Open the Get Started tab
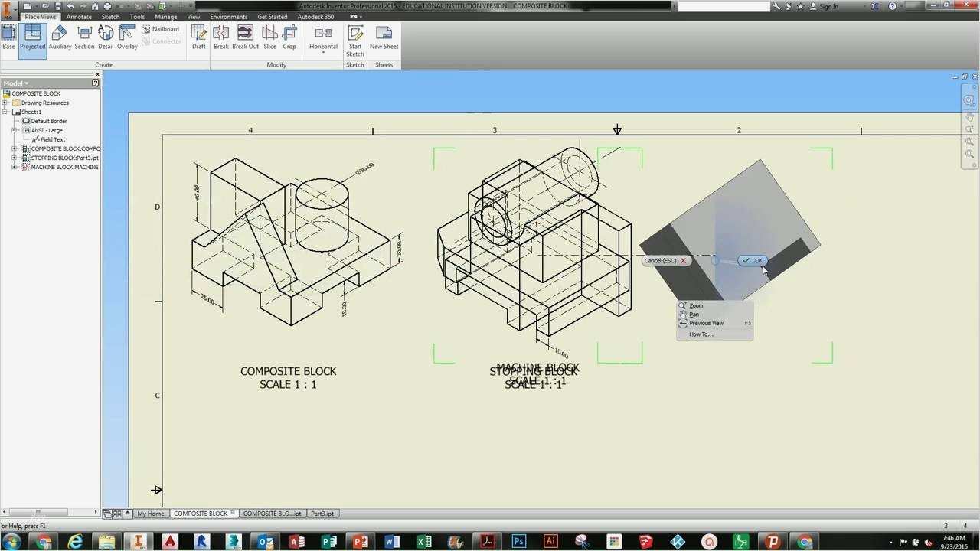 tap(273, 16)
